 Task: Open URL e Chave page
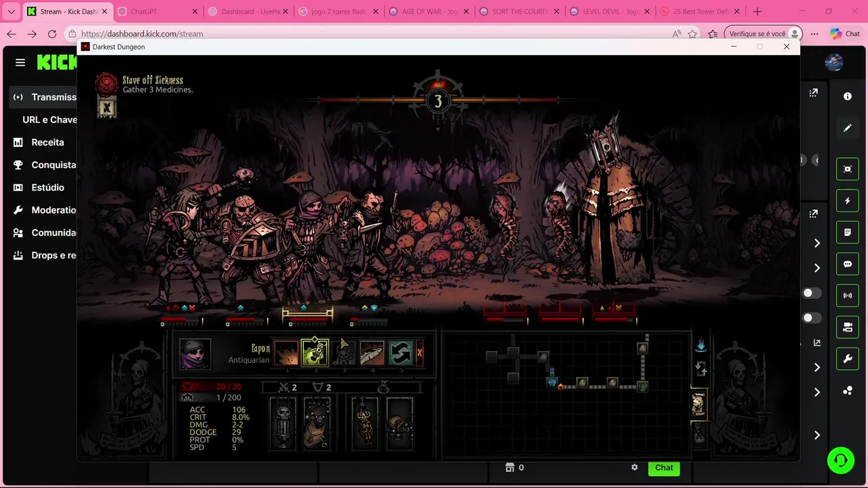click(x=50, y=119)
